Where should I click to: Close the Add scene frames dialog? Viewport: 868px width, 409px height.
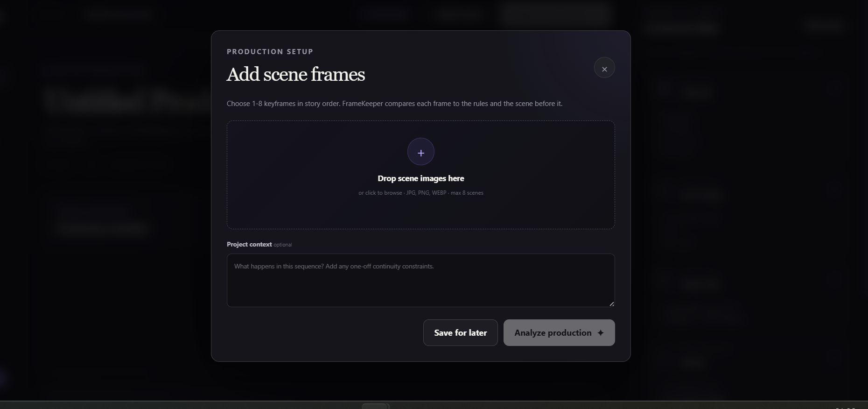pos(604,68)
